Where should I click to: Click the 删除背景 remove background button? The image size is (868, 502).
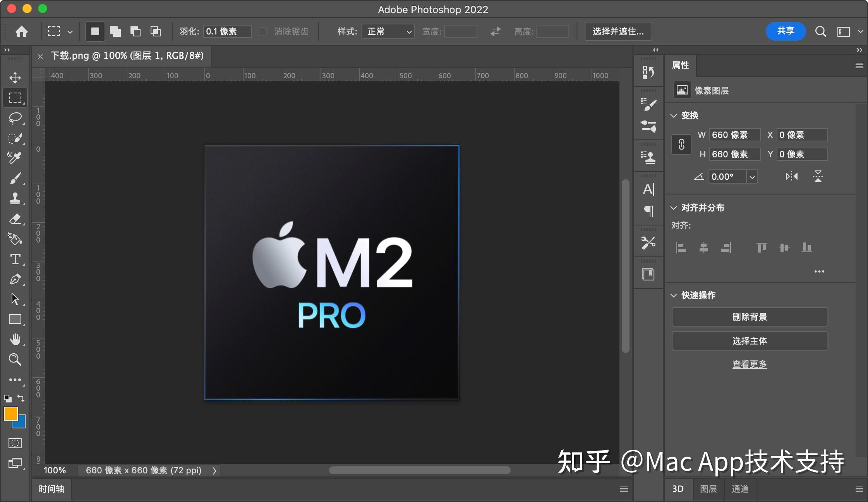click(749, 316)
